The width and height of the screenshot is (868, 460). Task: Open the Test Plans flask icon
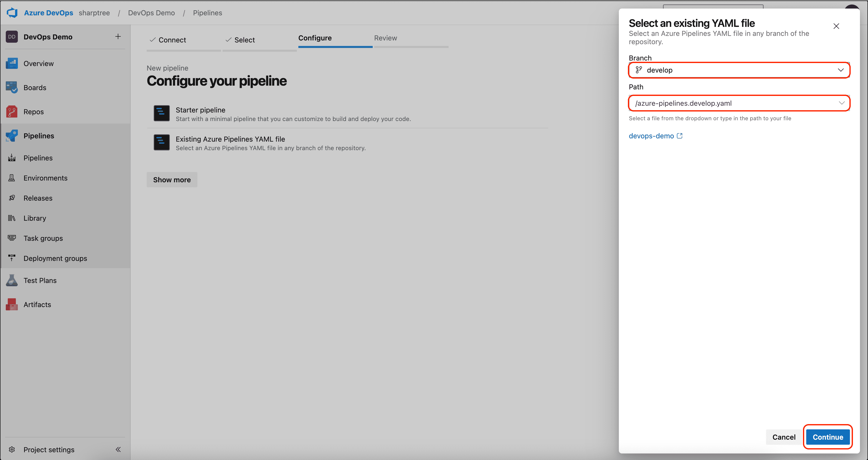click(x=12, y=280)
